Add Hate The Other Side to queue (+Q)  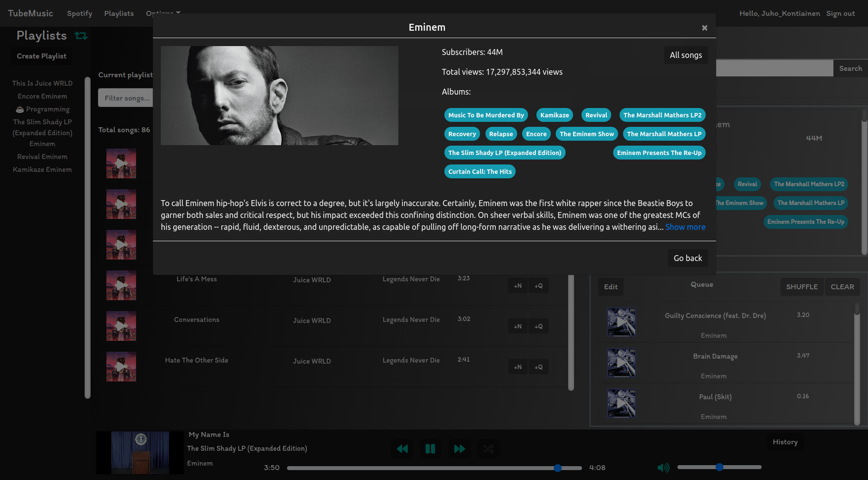(x=538, y=367)
